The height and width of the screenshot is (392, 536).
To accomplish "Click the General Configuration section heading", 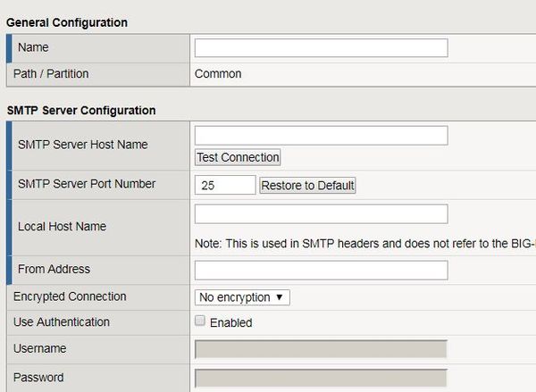I will coord(67,22).
